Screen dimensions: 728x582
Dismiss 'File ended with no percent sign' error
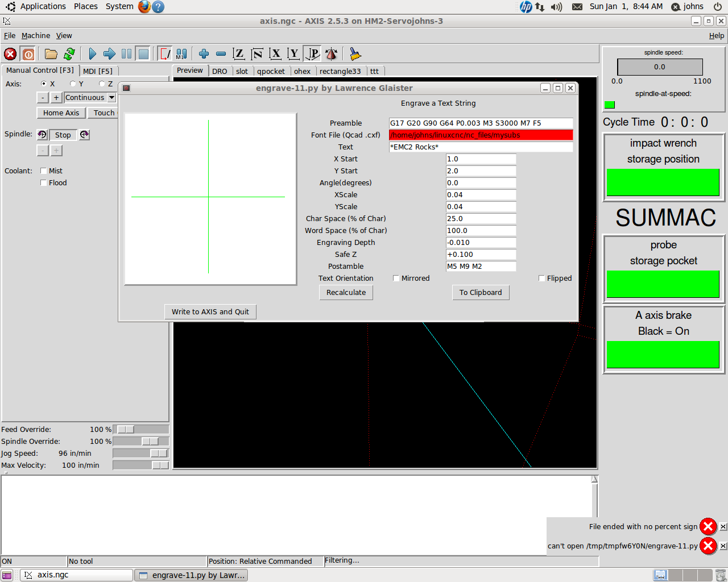click(723, 527)
